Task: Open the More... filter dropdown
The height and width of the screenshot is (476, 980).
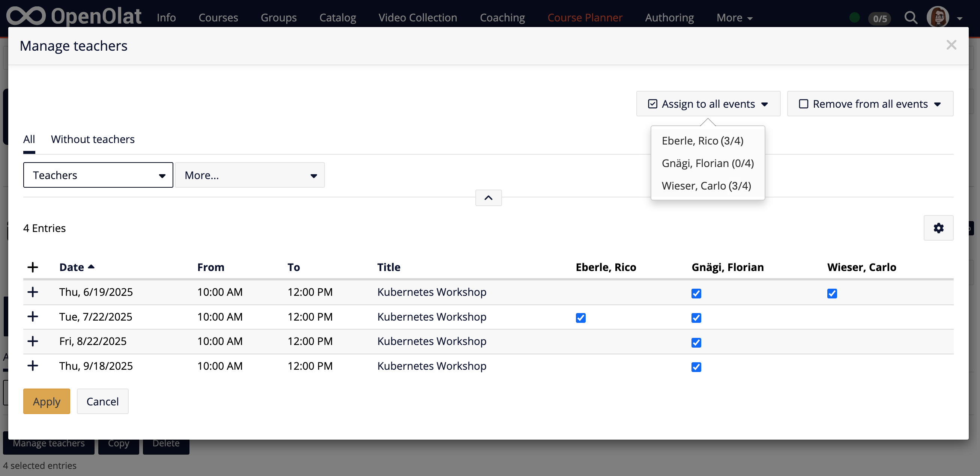Action: tap(250, 175)
